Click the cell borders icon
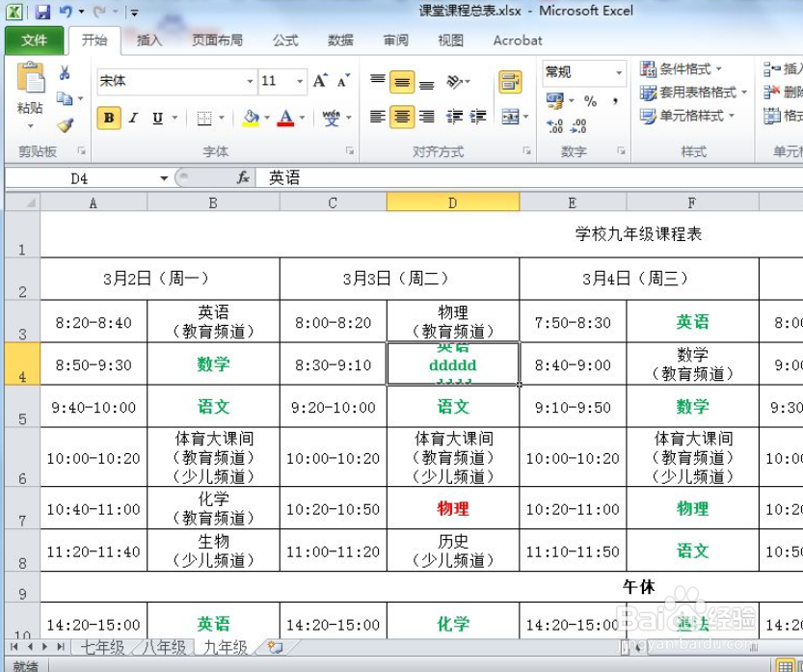 pos(204,119)
